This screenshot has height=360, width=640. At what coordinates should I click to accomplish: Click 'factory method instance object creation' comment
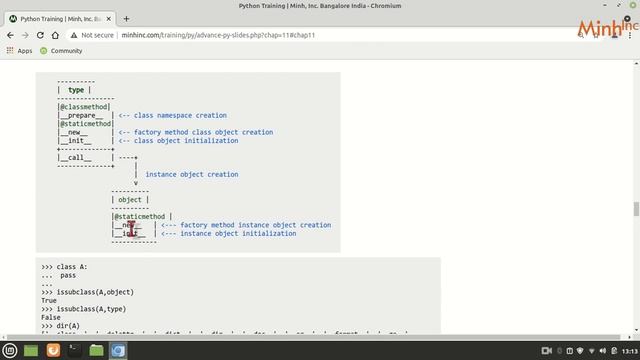pos(256,225)
